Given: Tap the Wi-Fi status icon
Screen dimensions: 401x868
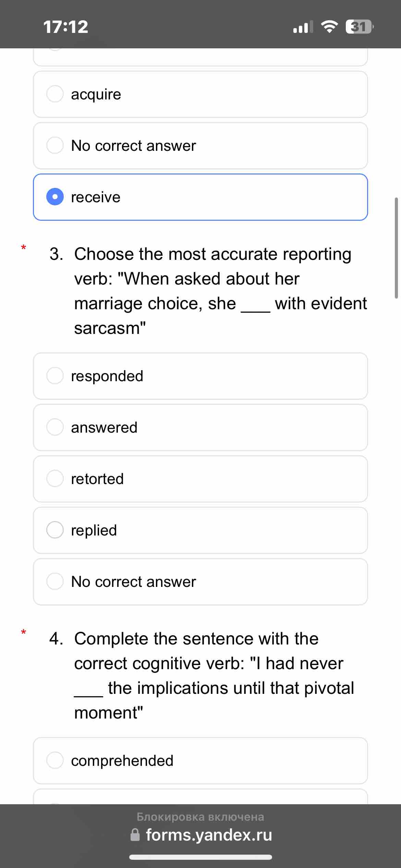Looking at the screenshot, I should click(x=329, y=27).
